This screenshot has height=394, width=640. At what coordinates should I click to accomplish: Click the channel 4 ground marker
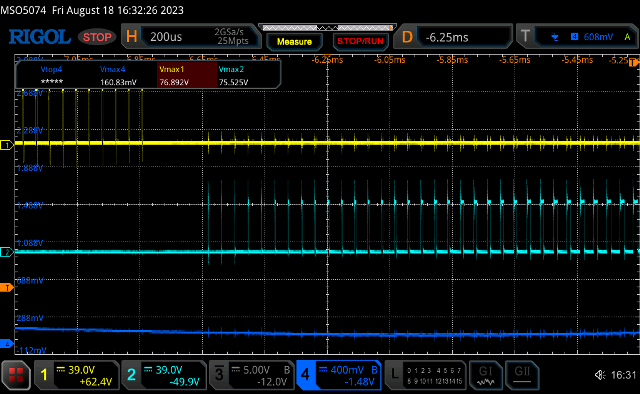pos(6,344)
